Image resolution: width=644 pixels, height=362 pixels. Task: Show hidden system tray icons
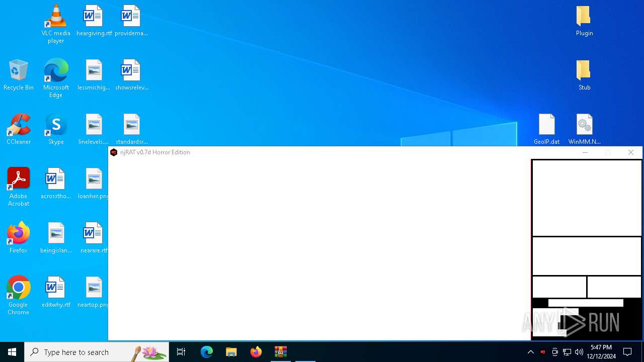point(530,352)
